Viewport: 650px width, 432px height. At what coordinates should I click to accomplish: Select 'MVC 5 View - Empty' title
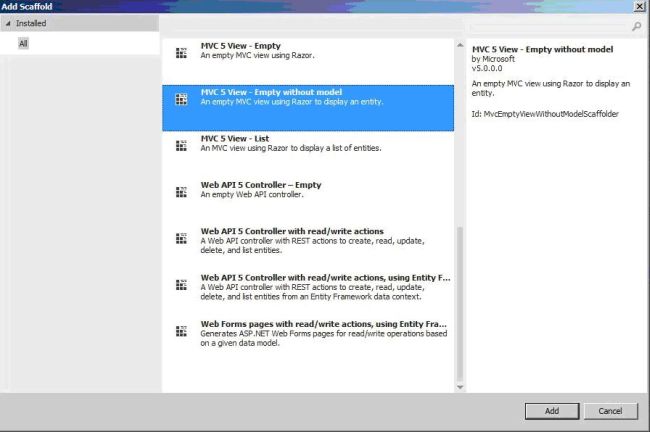[x=240, y=46]
